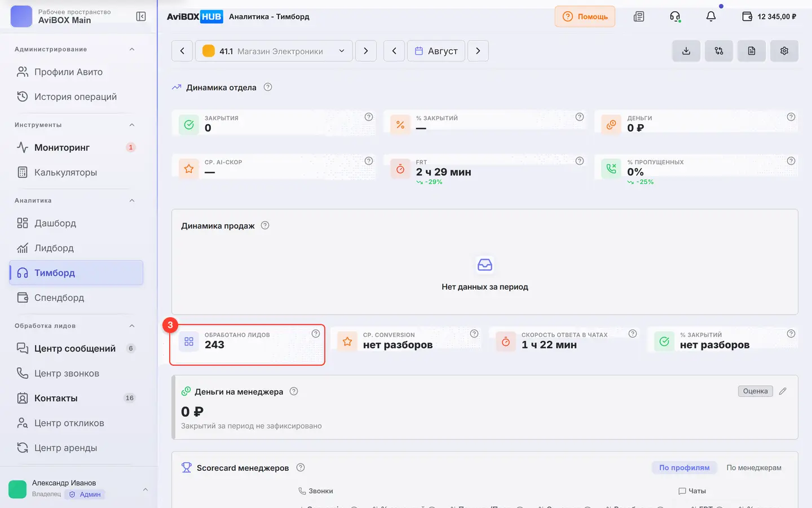Show help for the Деньги card
Image resolution: width=812 pixels, height=508 pixels.
click(x=791, y=117)
